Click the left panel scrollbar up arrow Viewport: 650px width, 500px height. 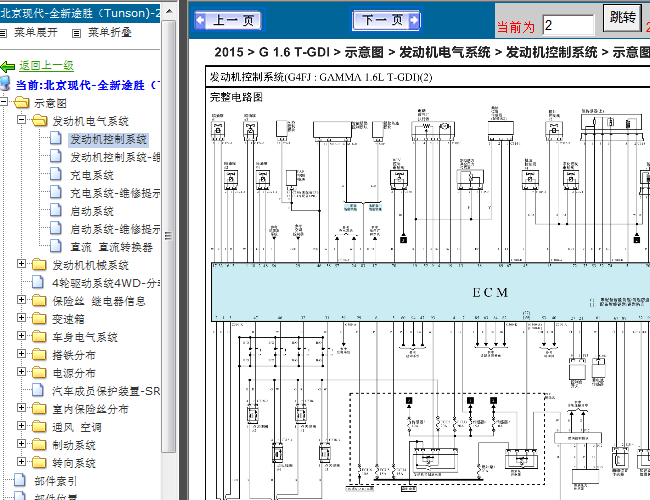click(169, 11)
